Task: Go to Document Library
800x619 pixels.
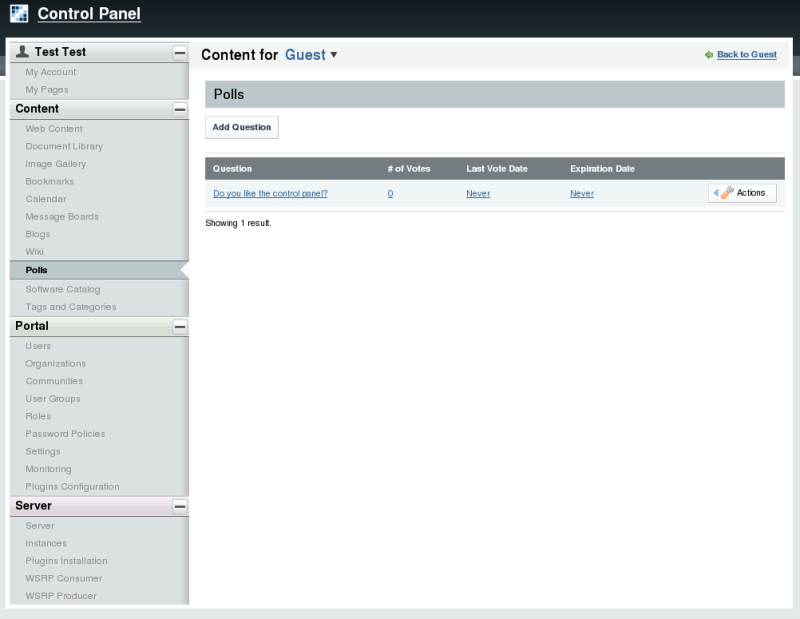Action: point(64,146)
